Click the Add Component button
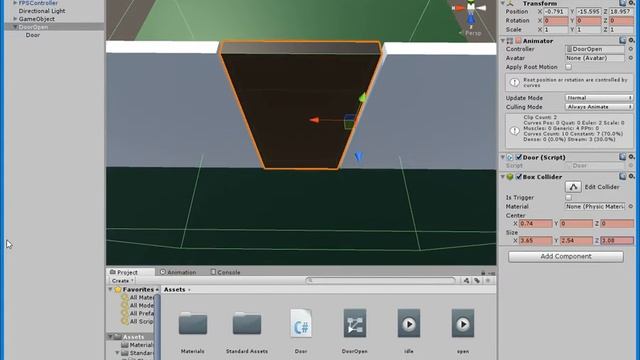Image resolution: width=640 pixels, height=360 pixels. click(566, 256)
